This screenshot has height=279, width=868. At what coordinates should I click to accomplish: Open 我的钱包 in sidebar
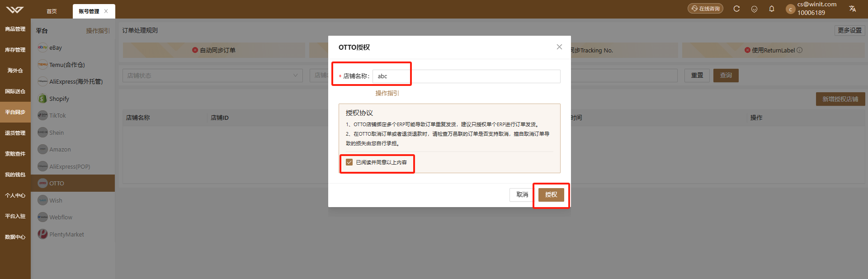pyautogui.click(x=15, y=175)
